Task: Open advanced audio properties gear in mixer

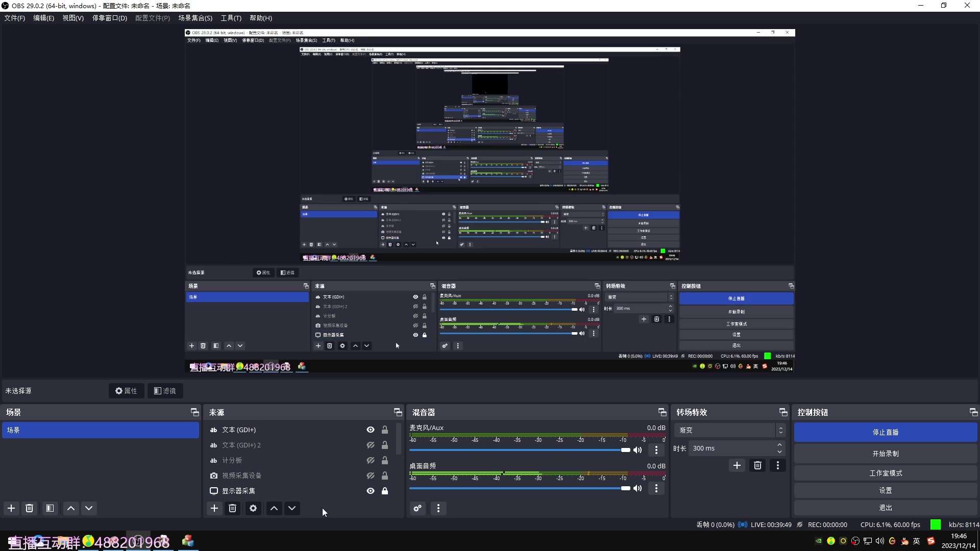Action: pyautogui.click(x=418, y=508)
